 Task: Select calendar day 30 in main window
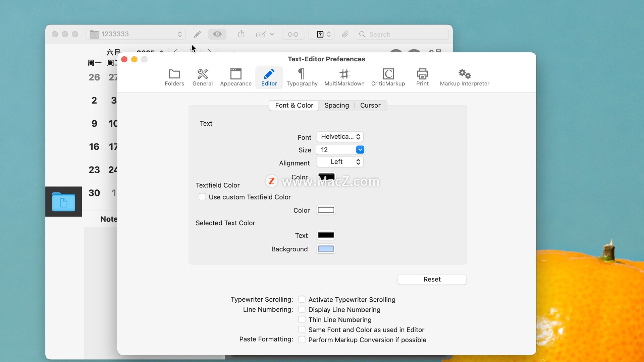click(x=94, y=193)
